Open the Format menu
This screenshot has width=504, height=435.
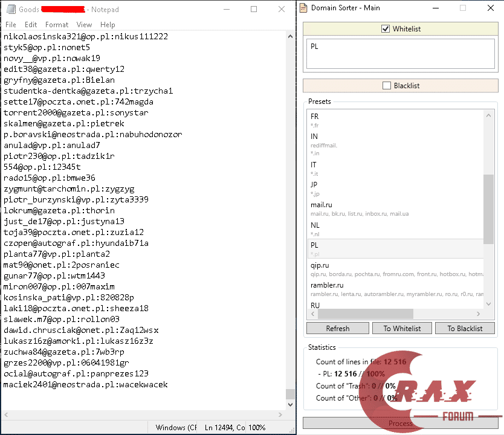tap(57, 25)
